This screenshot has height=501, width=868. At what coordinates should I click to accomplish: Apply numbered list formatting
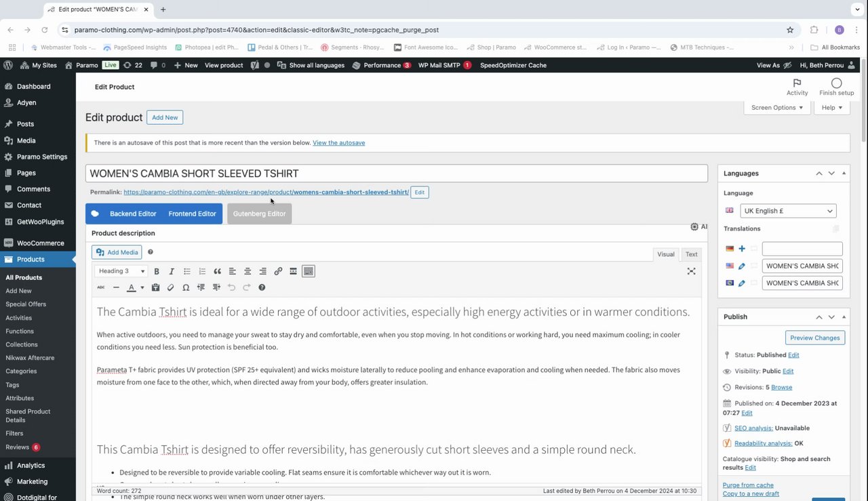click(202, 271)
